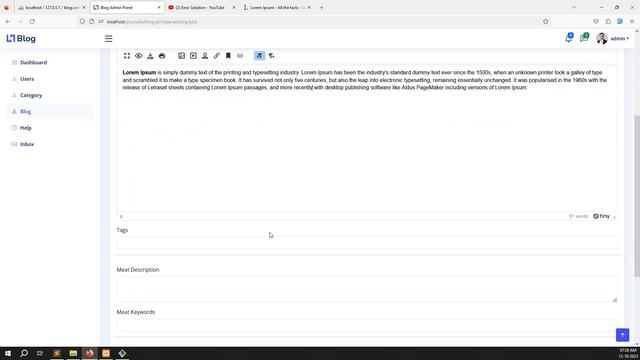
Task: Switch to the Lorem Ipsum browser tab
Action: pos(277,7)
